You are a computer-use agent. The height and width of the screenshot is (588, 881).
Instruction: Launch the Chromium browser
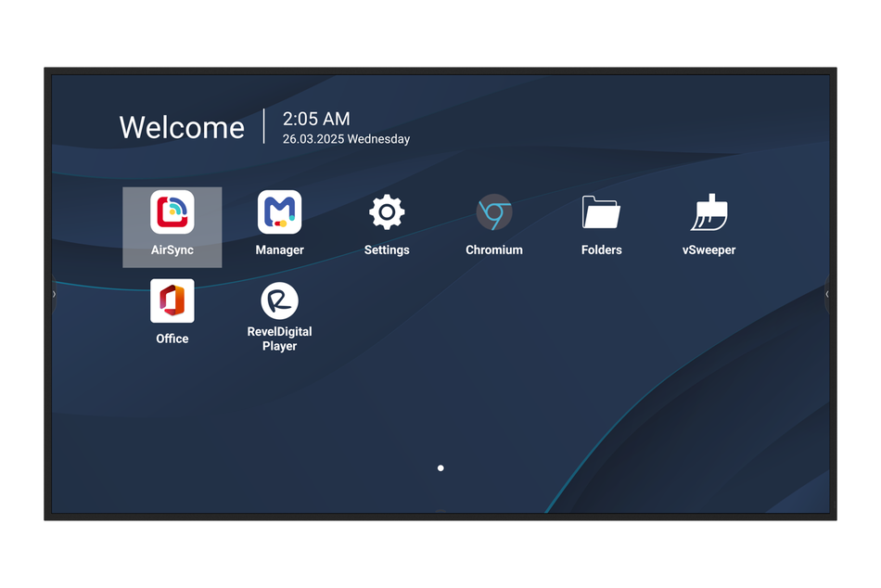pos(494,213)
